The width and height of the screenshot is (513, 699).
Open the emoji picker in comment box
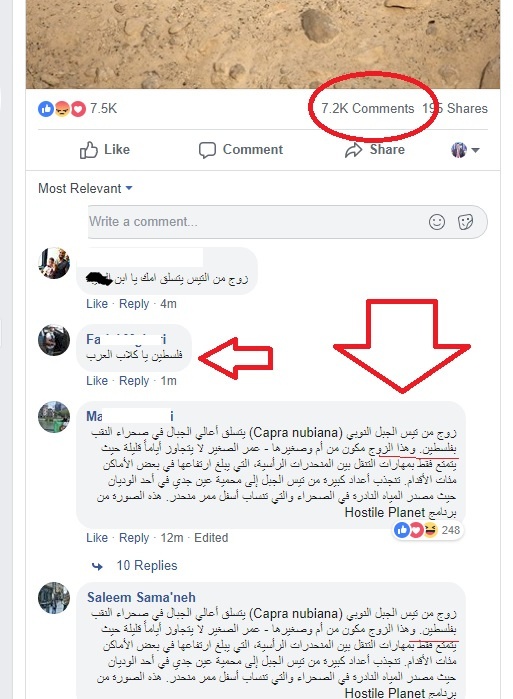437,222
